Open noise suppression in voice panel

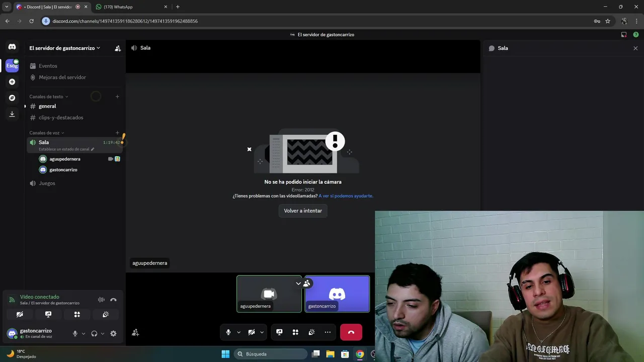point(101,300)
